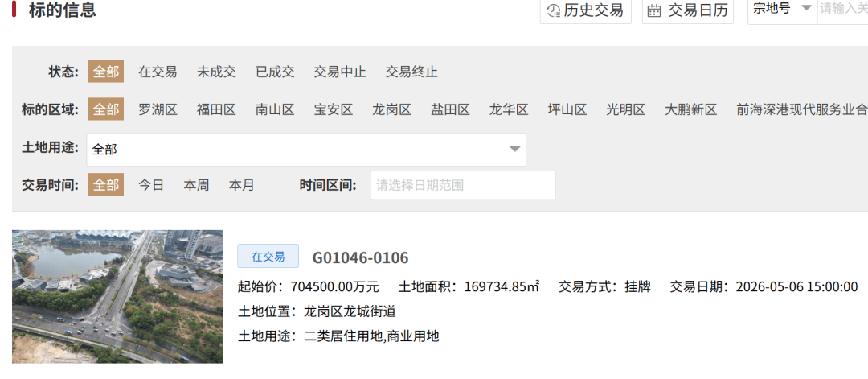The image size is (868, 379).
Task: Select 在交易 status filter
Action: (158, 72)
